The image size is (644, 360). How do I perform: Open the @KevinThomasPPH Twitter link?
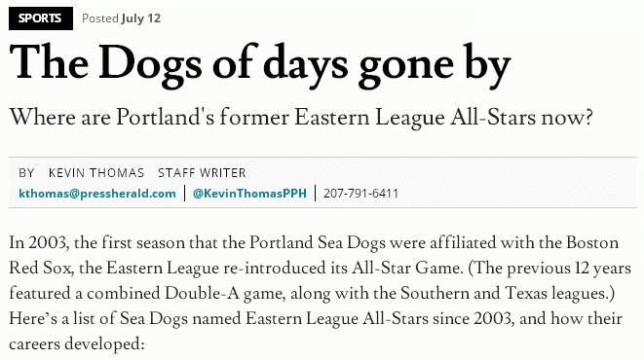[249, 194]
